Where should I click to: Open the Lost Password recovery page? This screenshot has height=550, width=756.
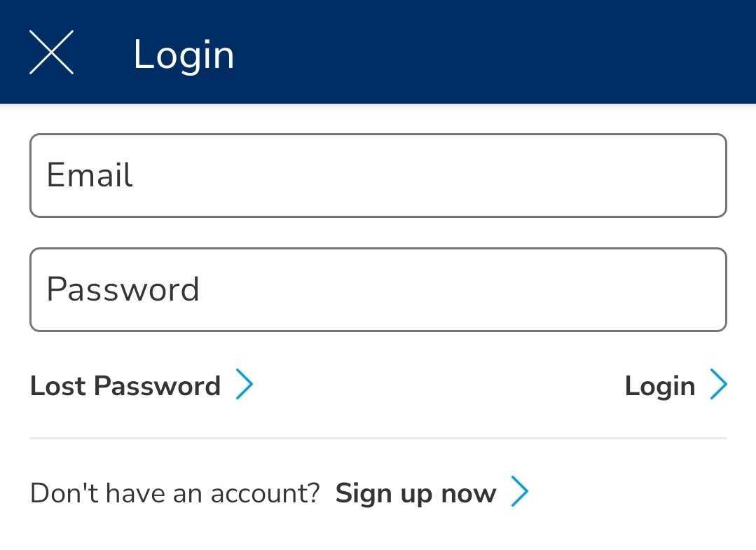(x=125, y=385)
